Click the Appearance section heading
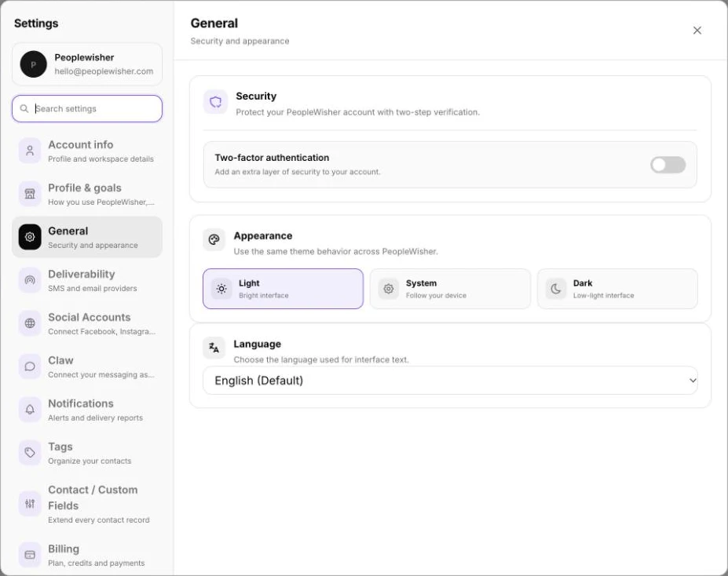The width and height of the screenshot is (728, 576). [263, 235]
